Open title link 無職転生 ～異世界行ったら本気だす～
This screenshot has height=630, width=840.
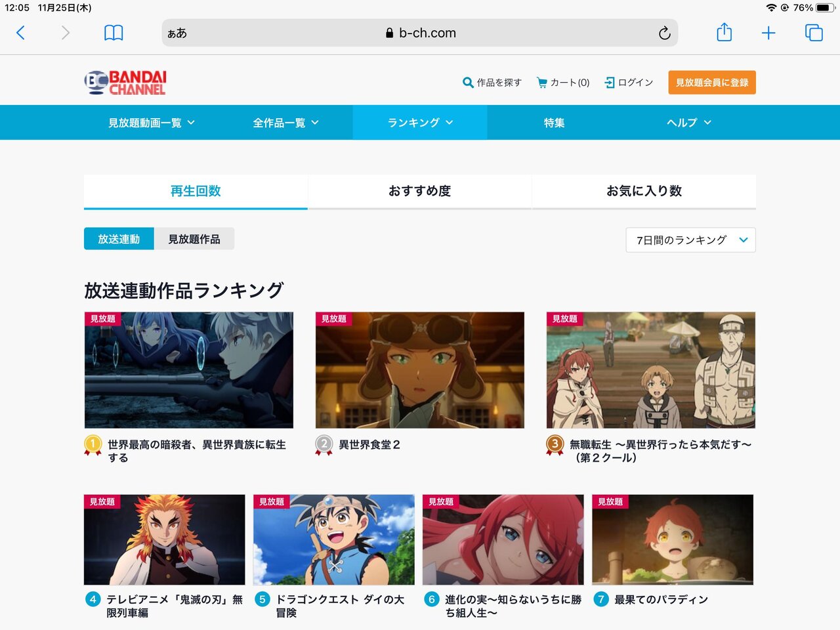(x=661, y=451)
